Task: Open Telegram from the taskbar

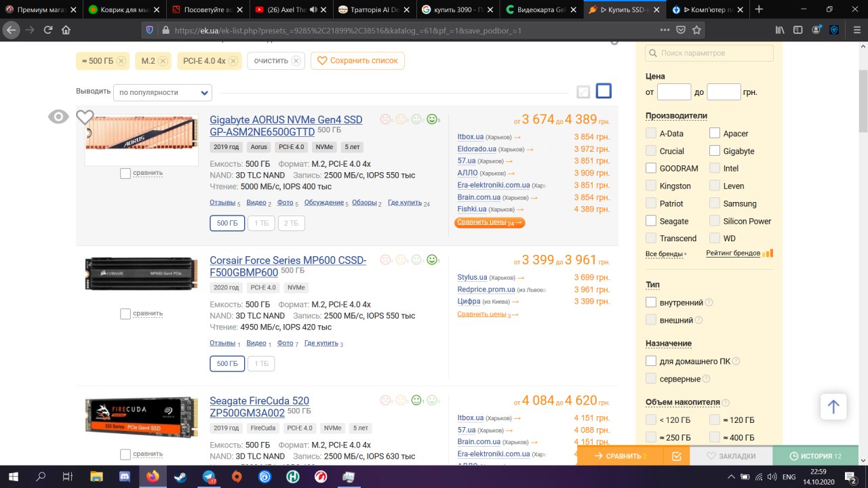Action: tap(208, 476)
